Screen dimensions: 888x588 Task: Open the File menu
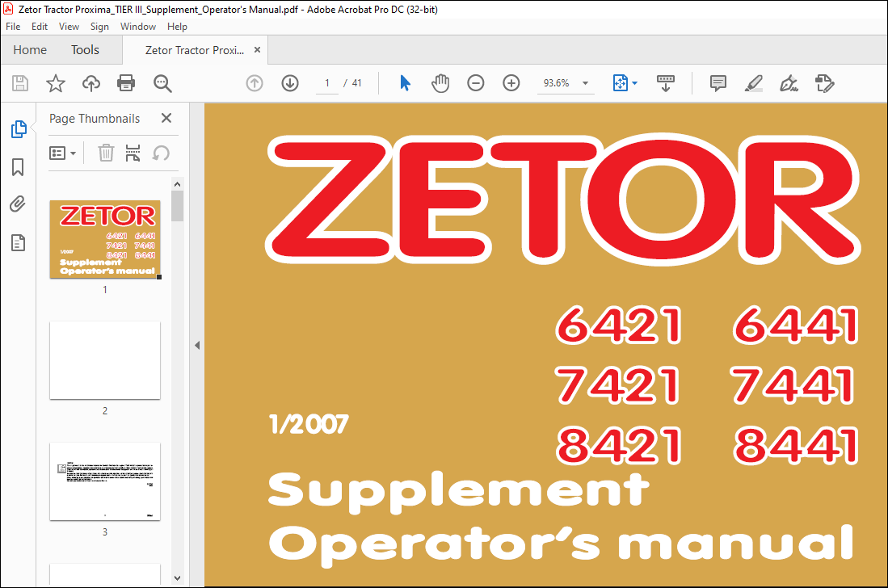[13, 27]
